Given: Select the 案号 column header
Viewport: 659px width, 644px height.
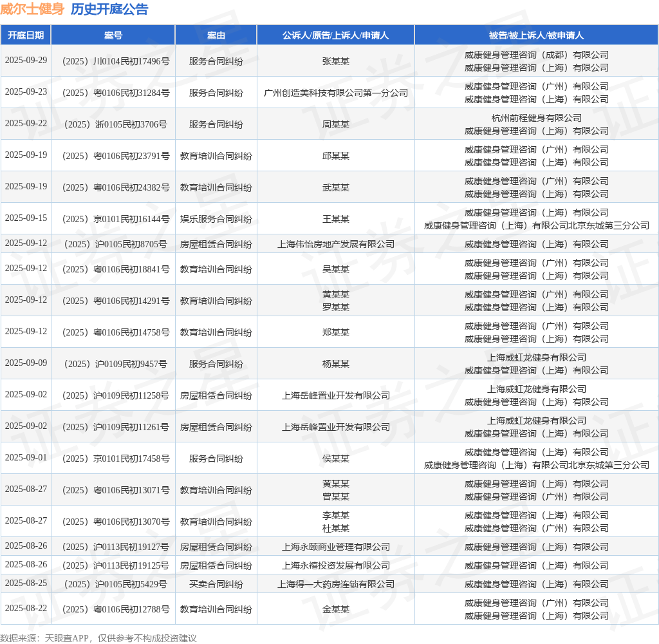Looking at the screenshot, I should 113,35.
